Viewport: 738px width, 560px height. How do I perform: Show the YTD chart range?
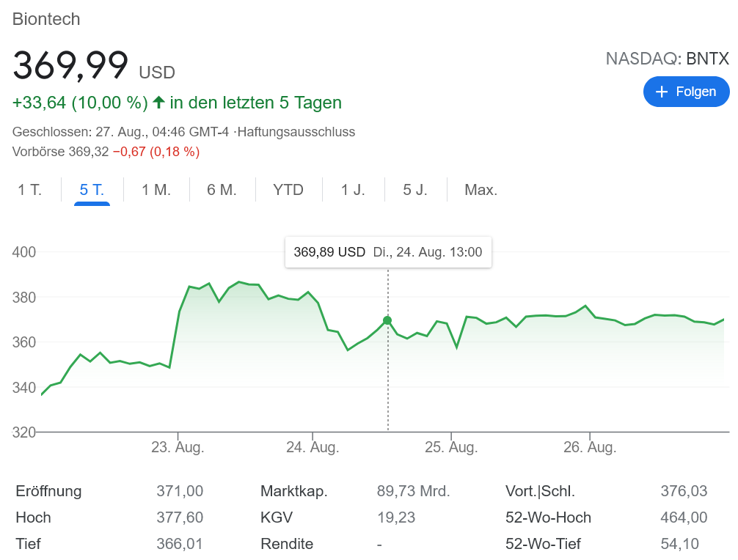coord(288,190)
